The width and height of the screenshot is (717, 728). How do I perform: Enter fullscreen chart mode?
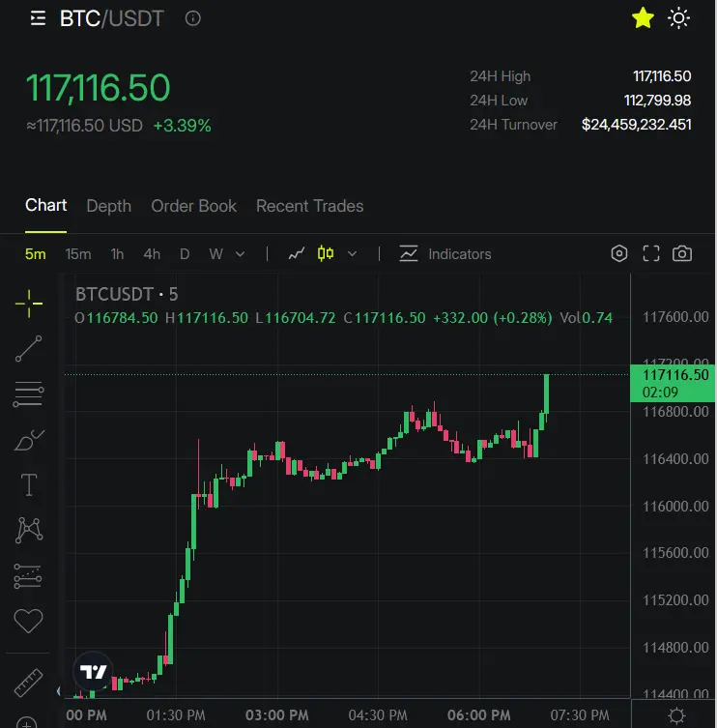pos(651,253)
